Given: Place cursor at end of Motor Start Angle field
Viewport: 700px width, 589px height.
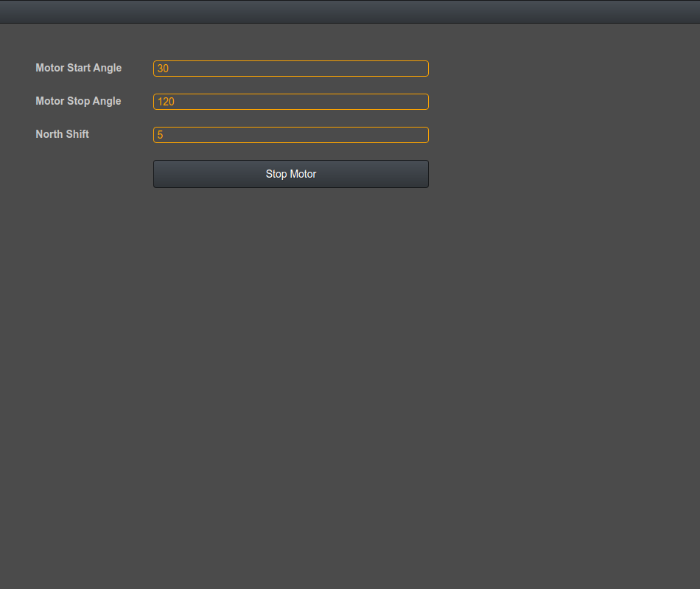Looking at the screenshot, I should point(420,69).
